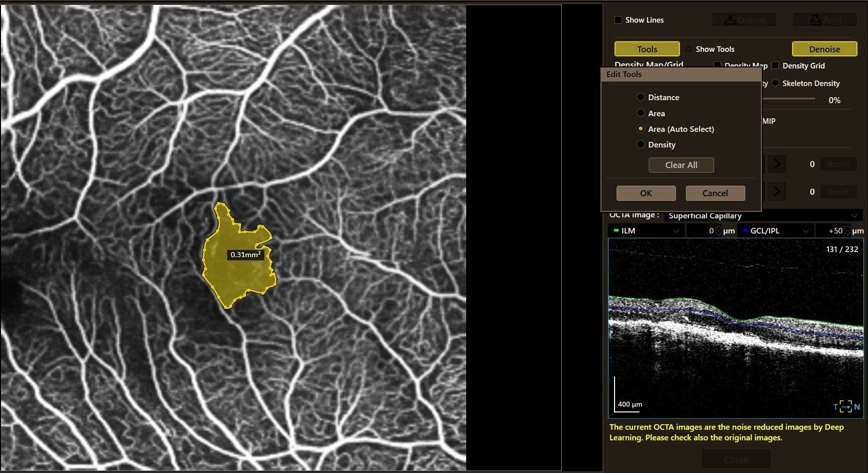Toggle the Denoise button
868x473 pixels.
pos(825,49)
